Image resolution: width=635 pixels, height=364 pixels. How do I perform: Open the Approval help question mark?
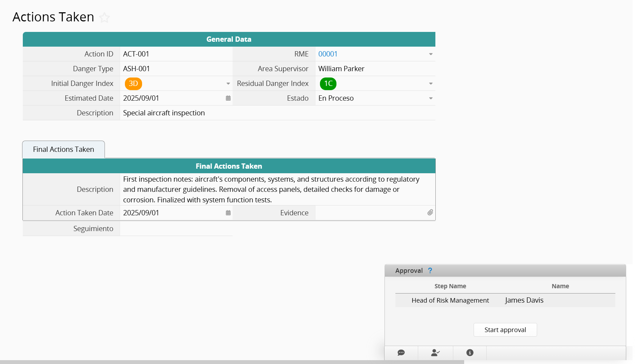[x=430, y=271]
